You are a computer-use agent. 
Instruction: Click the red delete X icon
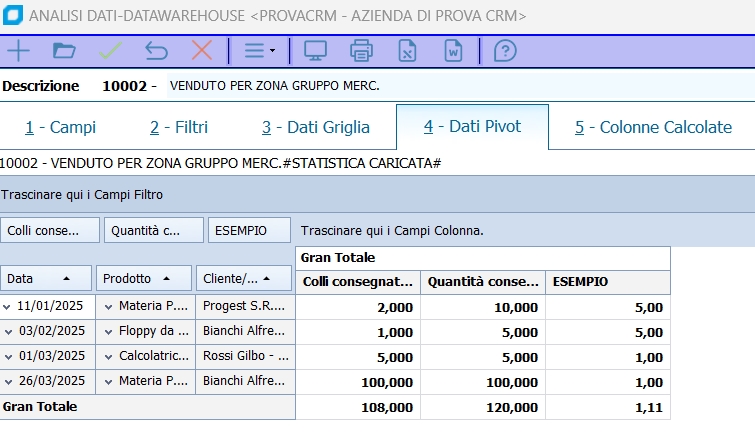[x=202, y=50]
